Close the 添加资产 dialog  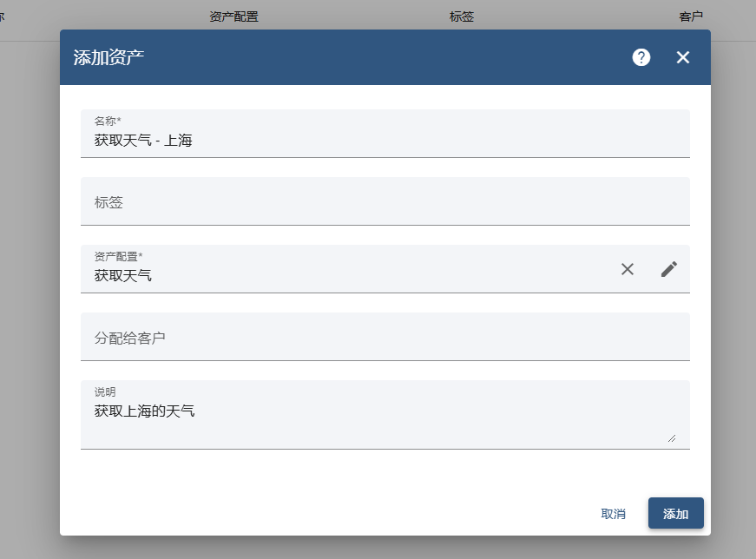(x=683, y=57)
